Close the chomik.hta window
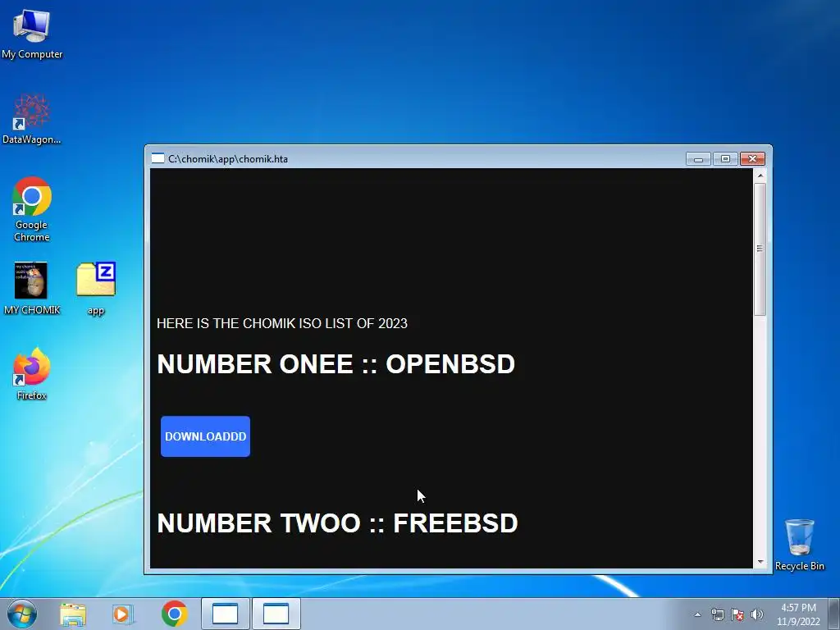840x630 pixels. [753, 159]
